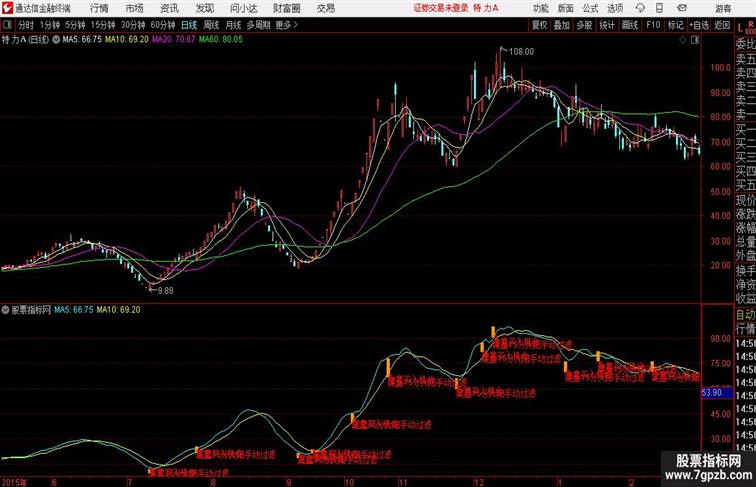Click the 复权 toolbar button
The width and height of the screenshot is (756, 487).
[x=539, y=25]
